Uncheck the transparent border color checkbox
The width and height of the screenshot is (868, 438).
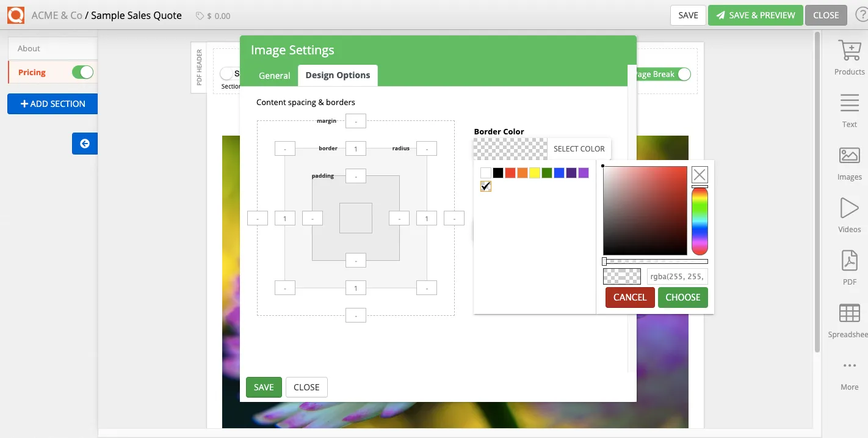[x=485, y=186]
